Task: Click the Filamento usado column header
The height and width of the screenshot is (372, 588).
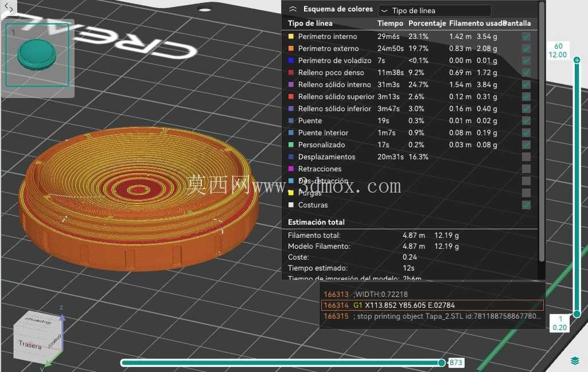Action: pyautogui.click(x=476, y=24)
